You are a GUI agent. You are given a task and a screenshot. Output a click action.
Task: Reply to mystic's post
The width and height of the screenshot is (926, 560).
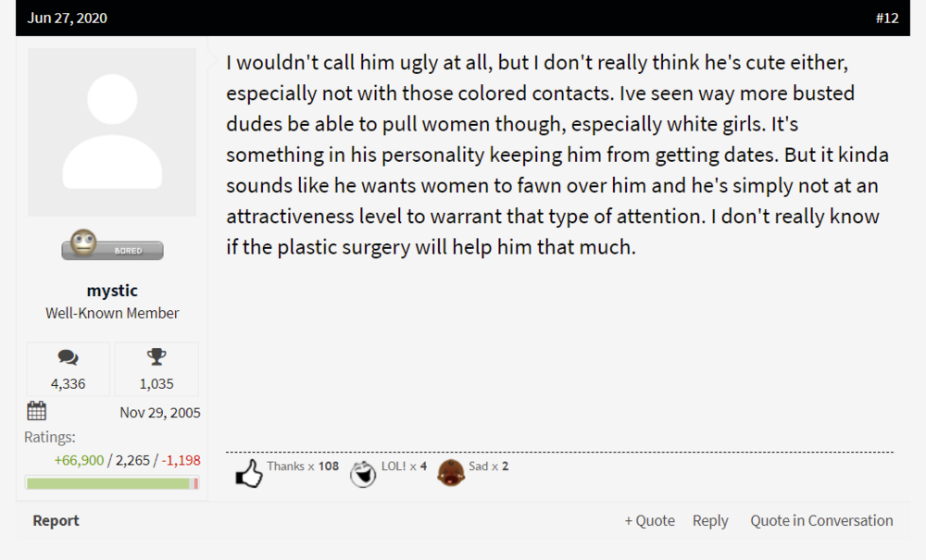coord(710,520)
